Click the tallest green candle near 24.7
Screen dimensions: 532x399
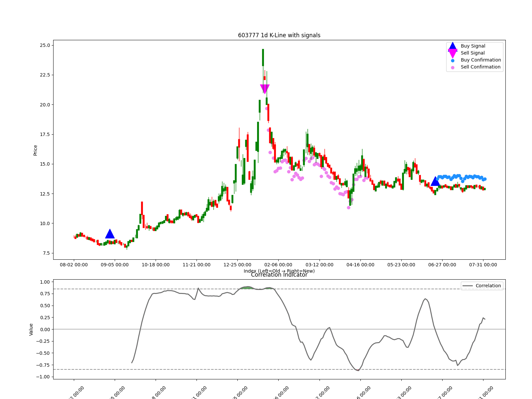[263, 58]
